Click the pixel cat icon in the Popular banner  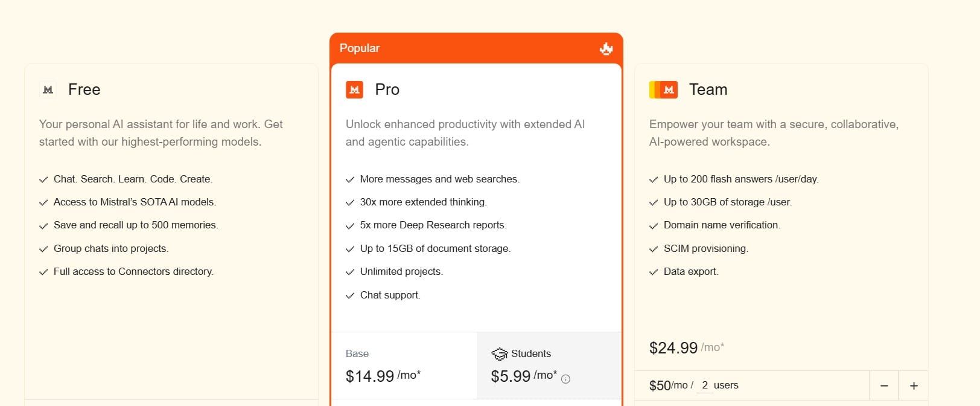606,49
